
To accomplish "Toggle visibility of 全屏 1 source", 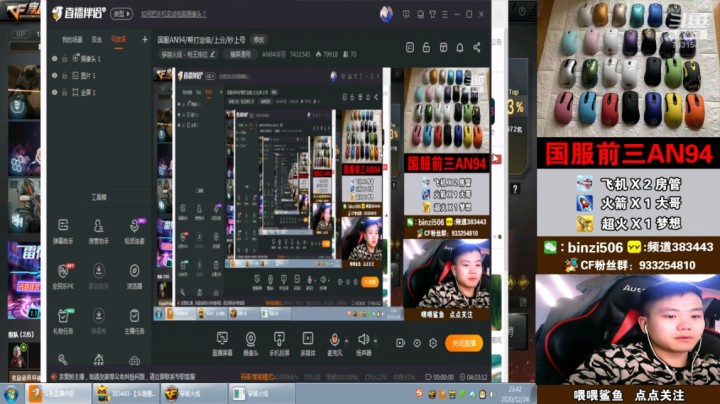I will (55, 92).
